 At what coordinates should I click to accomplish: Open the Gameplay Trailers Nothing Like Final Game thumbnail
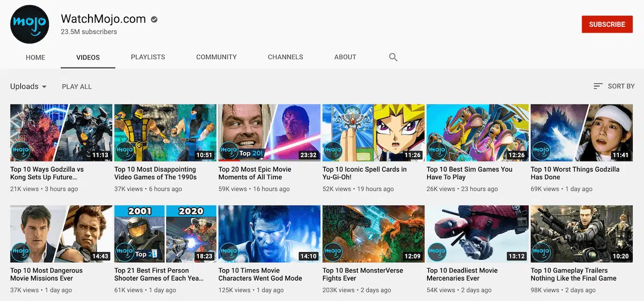click(582, 234)
